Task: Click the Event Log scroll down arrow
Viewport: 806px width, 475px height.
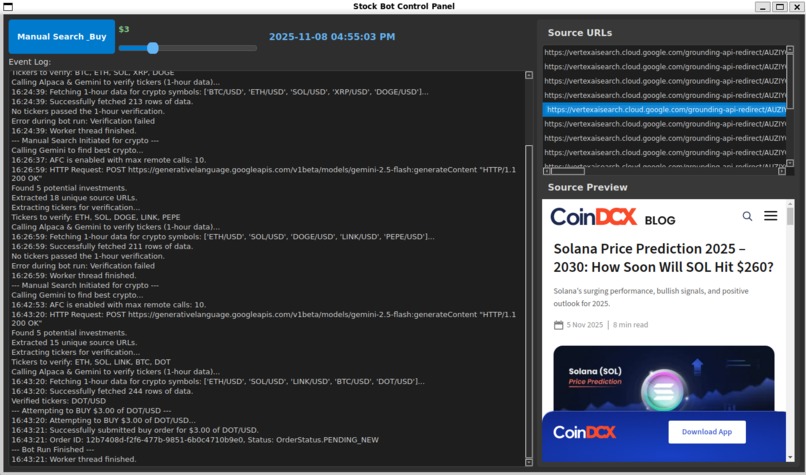Action: click(529, 462)
